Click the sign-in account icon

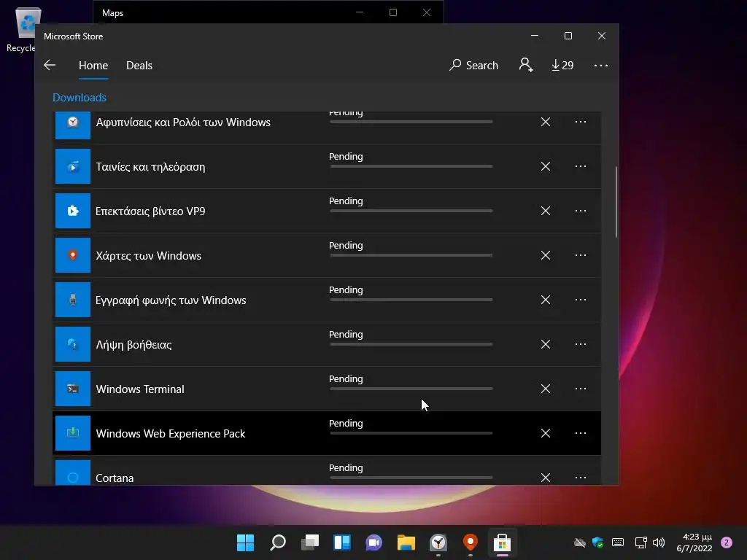pos(526,65)
